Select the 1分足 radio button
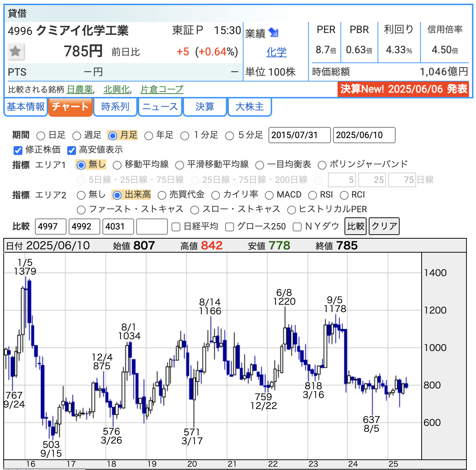476x470 pixels. (185, 136)
